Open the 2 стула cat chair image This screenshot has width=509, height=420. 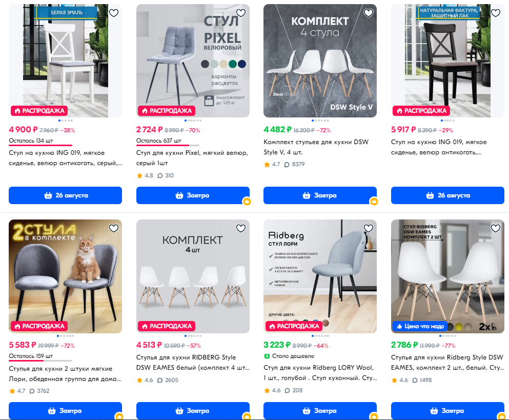65,276
